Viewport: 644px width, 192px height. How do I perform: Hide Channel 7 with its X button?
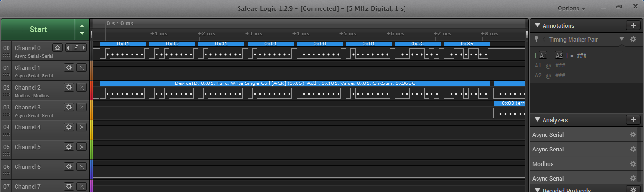click(81, 186)
